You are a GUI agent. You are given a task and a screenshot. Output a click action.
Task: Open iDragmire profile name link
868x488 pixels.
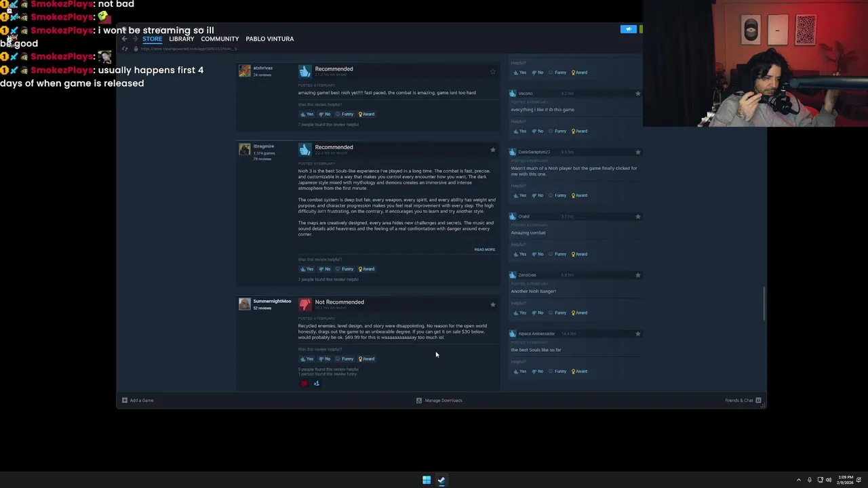(264, 146)
